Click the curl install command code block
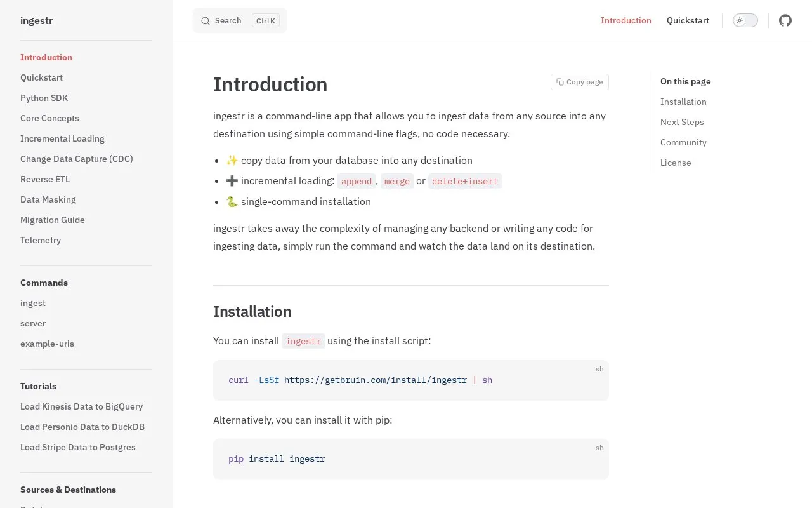812x508 pixels. coord(411,380)
